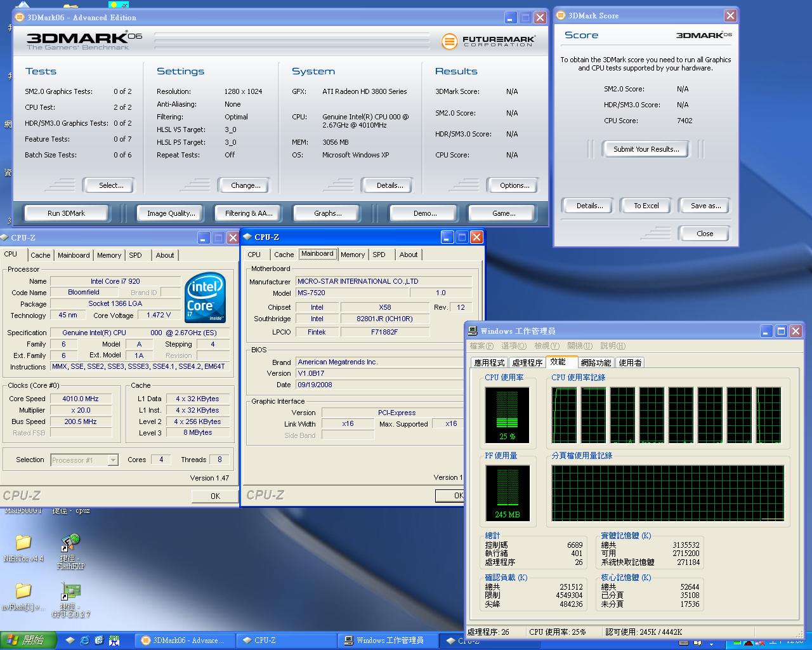Click the front CPU-Z window title icon
Viewport: 812px width, 650px height.
click(x=247, y=237)
